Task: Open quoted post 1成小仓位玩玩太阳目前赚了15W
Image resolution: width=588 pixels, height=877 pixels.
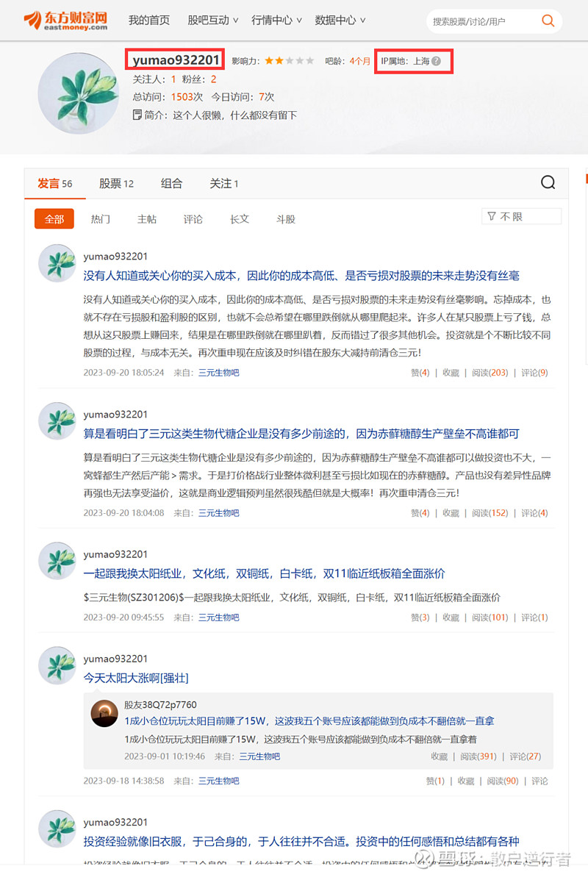Action: pos(309,721)
